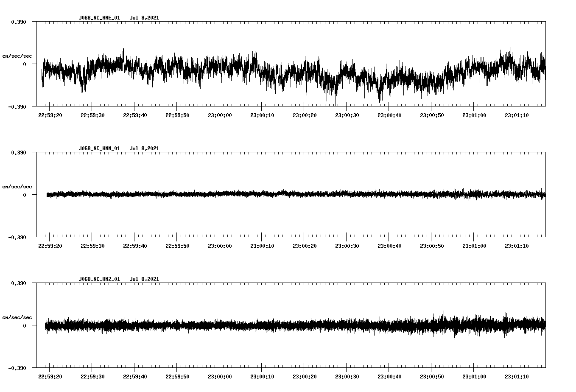Click the 23:00:00 time label under HNZ plot
The image size is (576, 392).
coord(219,377)
